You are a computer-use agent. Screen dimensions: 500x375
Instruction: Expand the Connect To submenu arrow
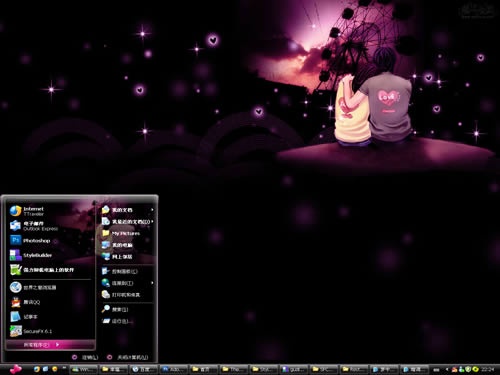click(152, 283)
